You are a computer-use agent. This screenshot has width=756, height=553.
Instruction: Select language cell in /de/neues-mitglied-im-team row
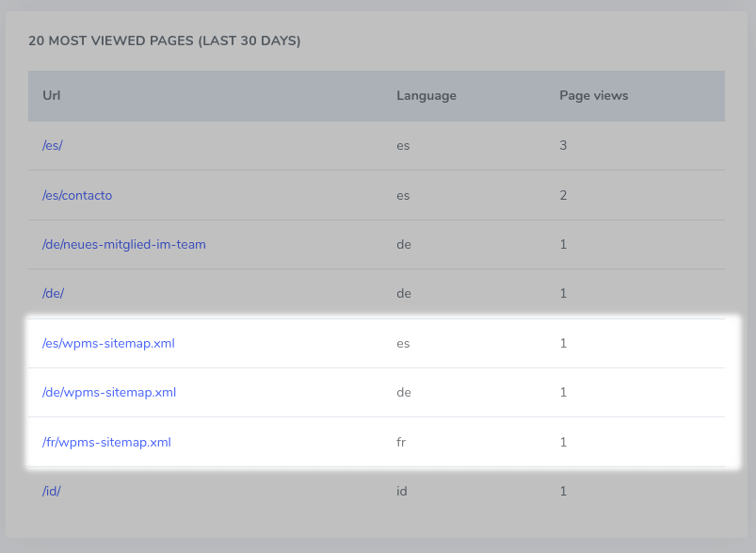click(x=404, y=244)
